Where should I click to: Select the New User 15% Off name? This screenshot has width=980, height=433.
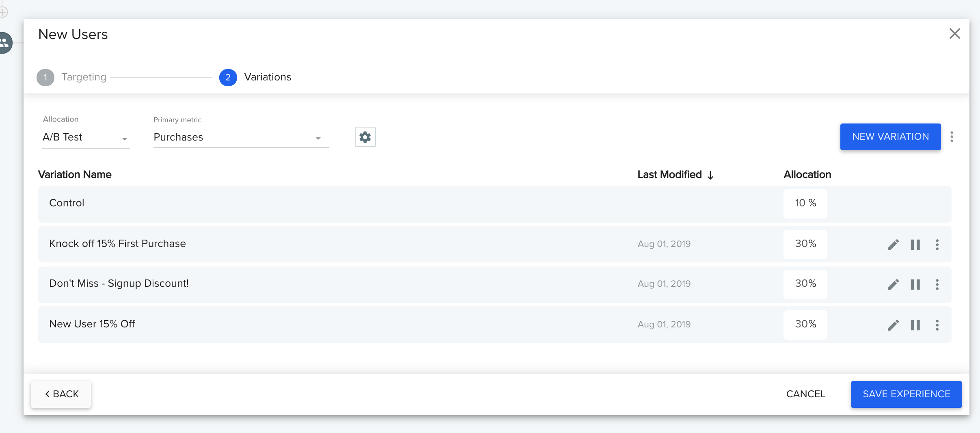[92, 324]
